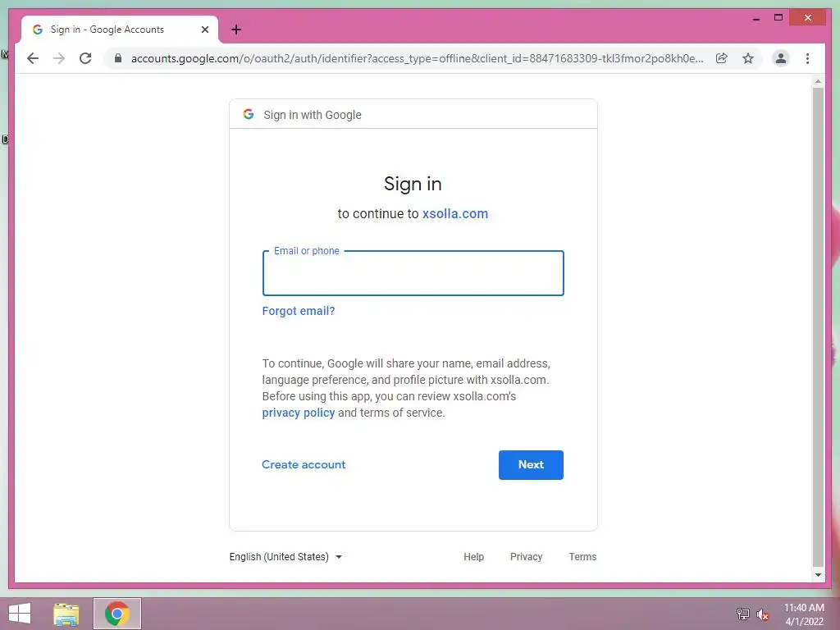
Task: Open the privacy policy link
Action: coord(299,413)
